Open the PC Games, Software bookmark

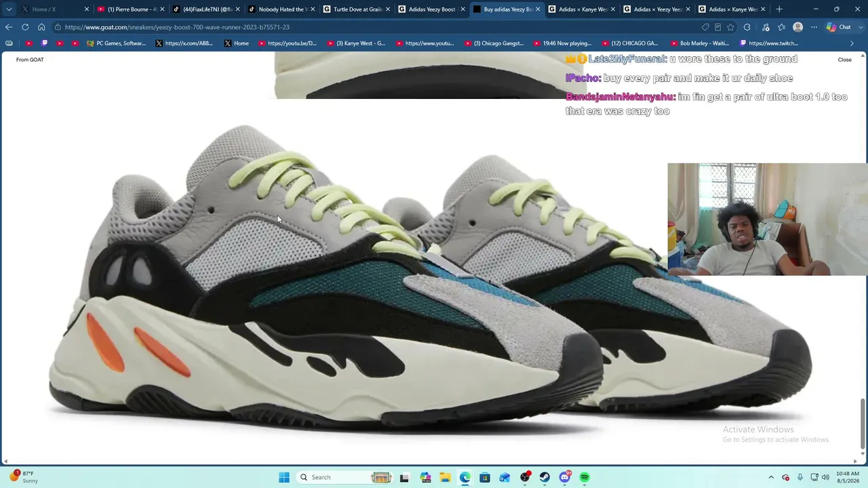point(116,43)
